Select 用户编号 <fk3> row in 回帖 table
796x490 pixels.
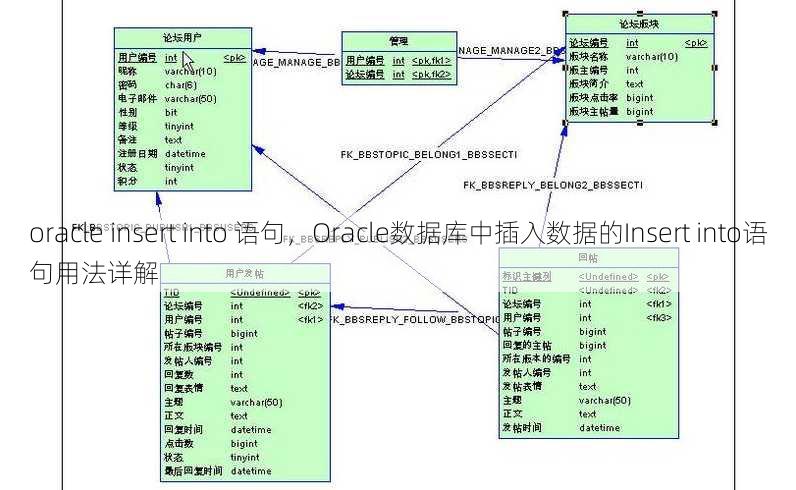coord(587,318)
